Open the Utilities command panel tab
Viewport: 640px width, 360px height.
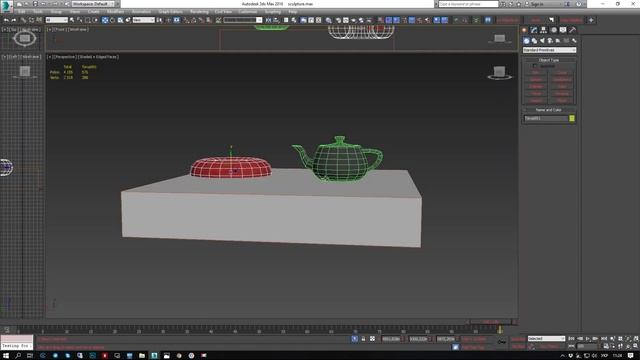tap(573, 30)
